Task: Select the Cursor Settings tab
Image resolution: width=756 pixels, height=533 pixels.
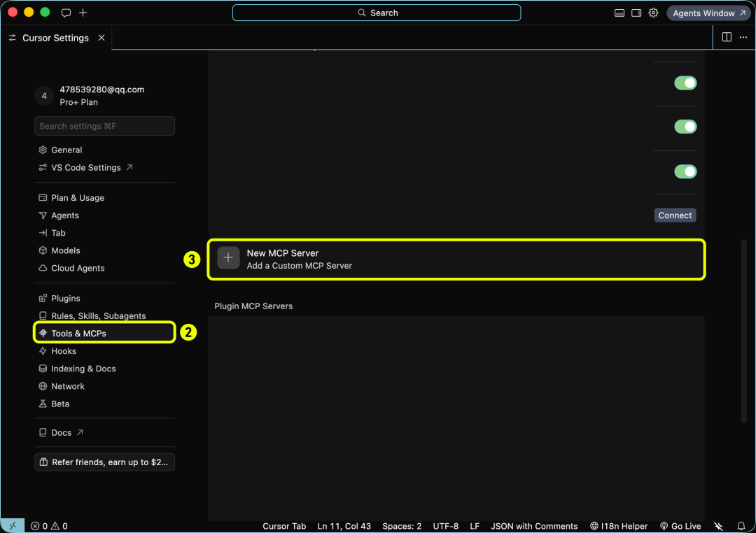Action: (x=55, y=38)
